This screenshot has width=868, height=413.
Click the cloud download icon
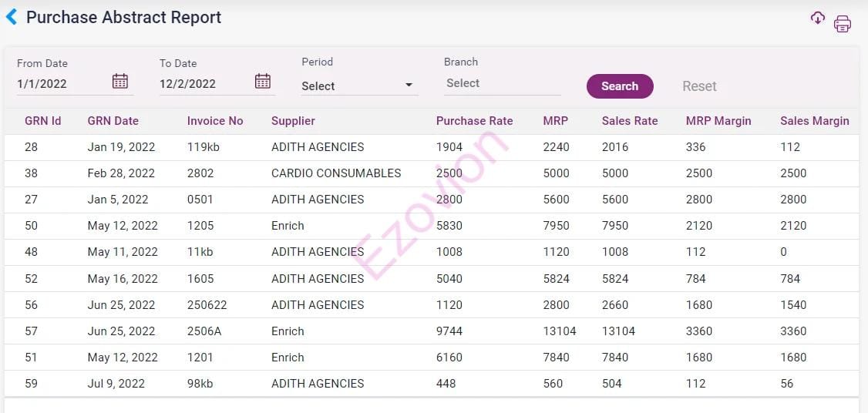817,18
